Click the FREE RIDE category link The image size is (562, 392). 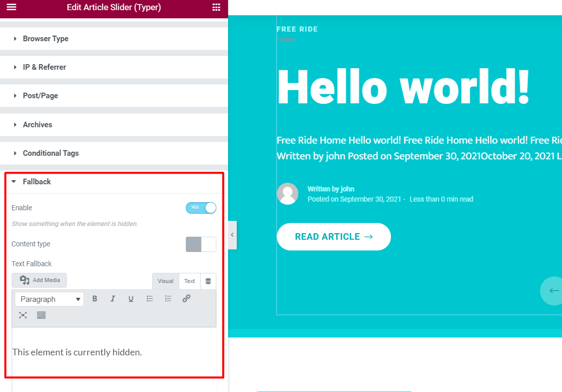pyautogui.click(x=297, y=29)
